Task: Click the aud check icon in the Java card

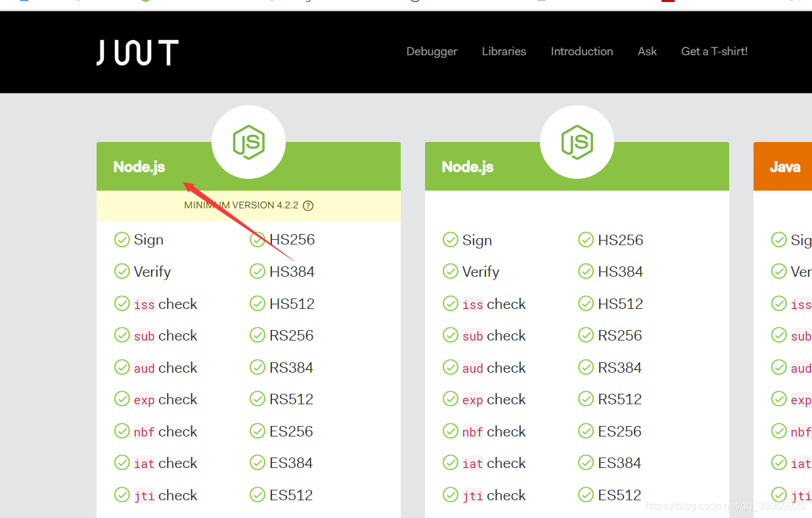Action: [x=779, y=367]
